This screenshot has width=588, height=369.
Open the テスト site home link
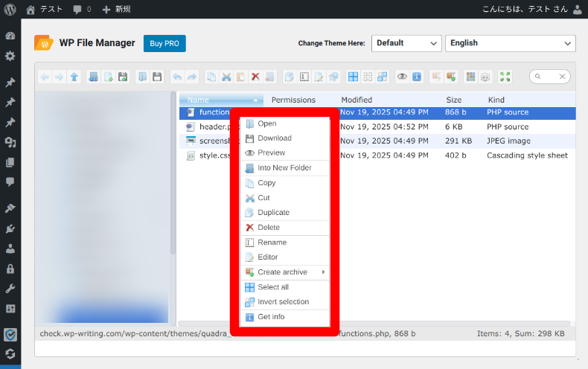click(44, 10)
